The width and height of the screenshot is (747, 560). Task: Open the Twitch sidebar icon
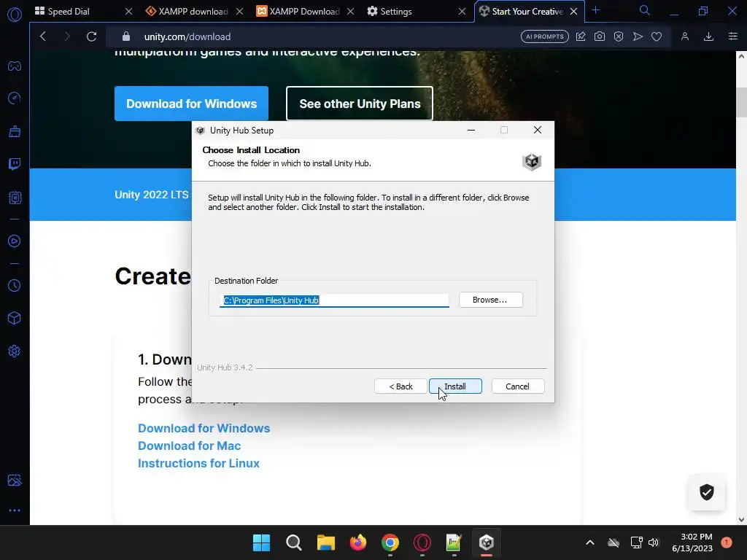[x=15, y=164]
